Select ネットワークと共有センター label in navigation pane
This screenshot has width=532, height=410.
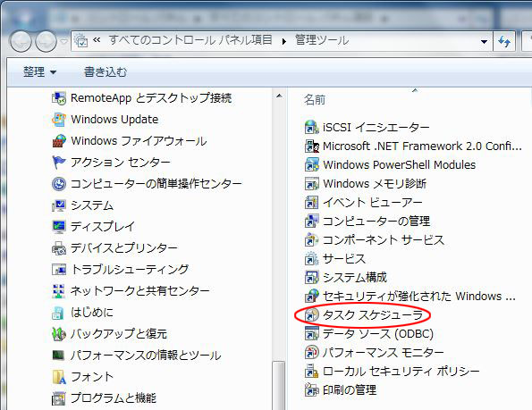140,291
